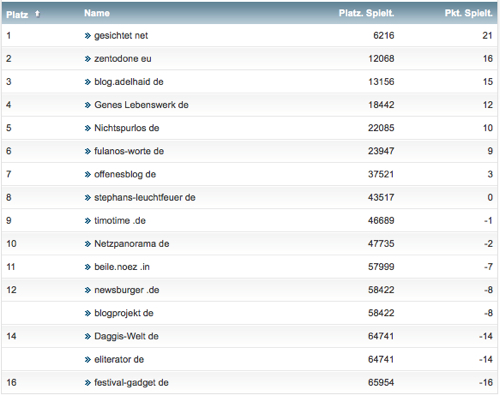Viewport: 500px width, 396px height.
Task: Open the Genes Lebenswerk de link
Action: click(x=141, y=105)
